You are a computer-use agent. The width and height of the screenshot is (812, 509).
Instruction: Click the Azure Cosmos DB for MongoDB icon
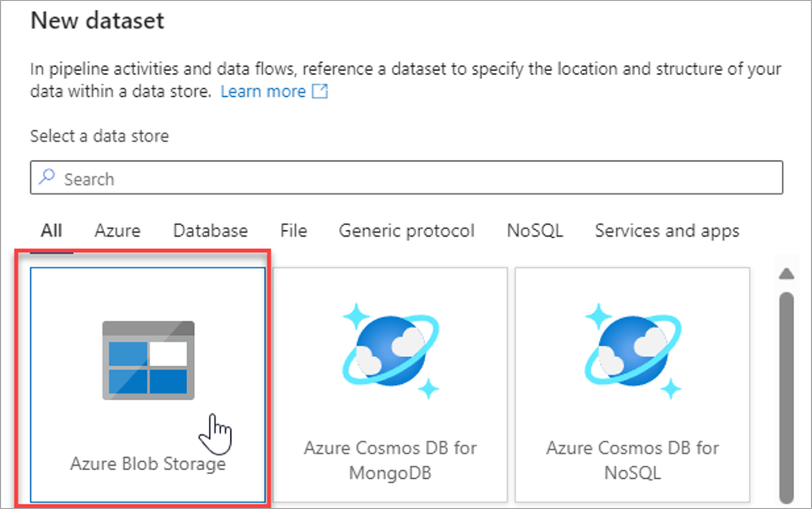click(390, 350)
